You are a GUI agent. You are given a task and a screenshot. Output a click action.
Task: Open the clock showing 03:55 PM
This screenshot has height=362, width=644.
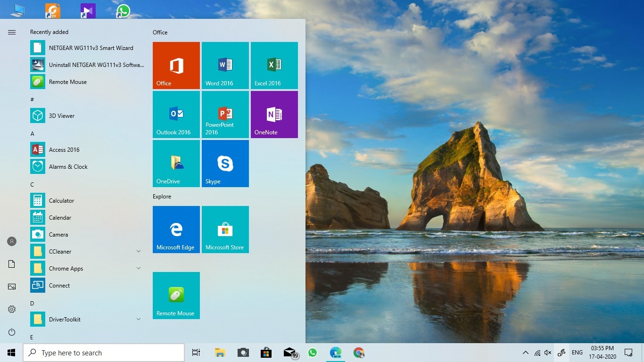click(x=603, y=353)
